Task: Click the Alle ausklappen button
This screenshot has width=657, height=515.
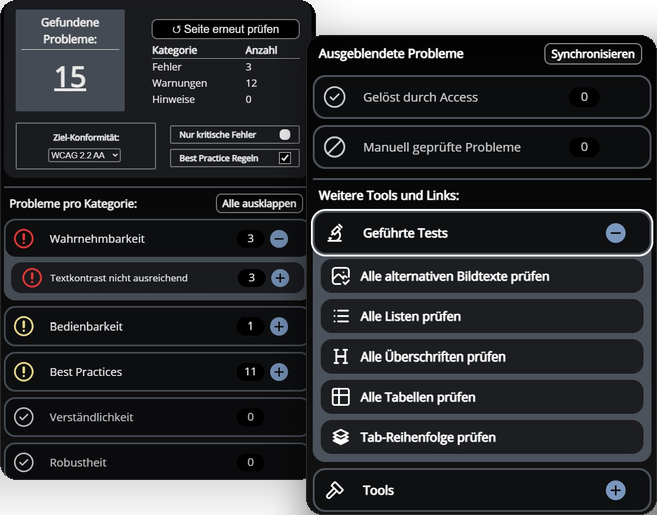Action: pos(259,204)
